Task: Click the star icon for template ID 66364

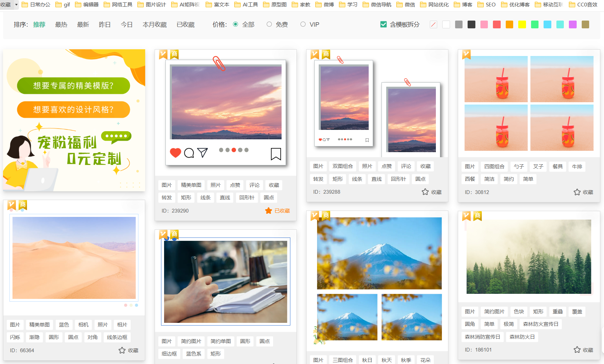Action: (122, 351)
